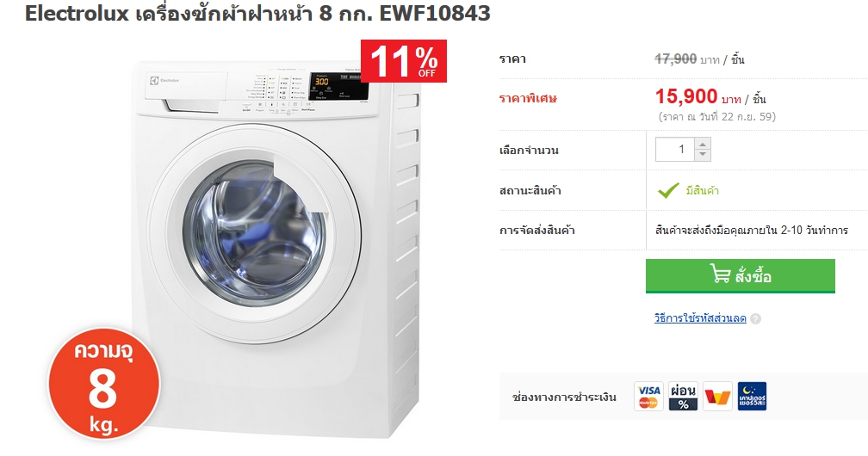This screenshot has width=868, height=456.
Task: Open the question mark help icon beside discount link
Action: (756, 318)
